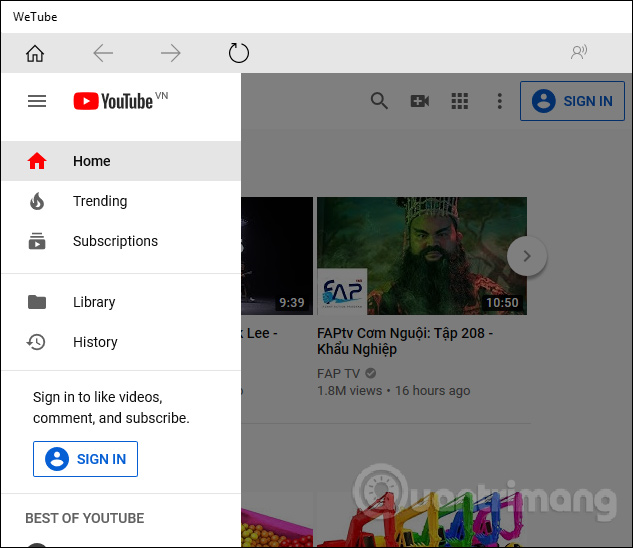Click SIGN IN button in sidebar
Screen dimensions: 633x548
click(x=86, y=459)
